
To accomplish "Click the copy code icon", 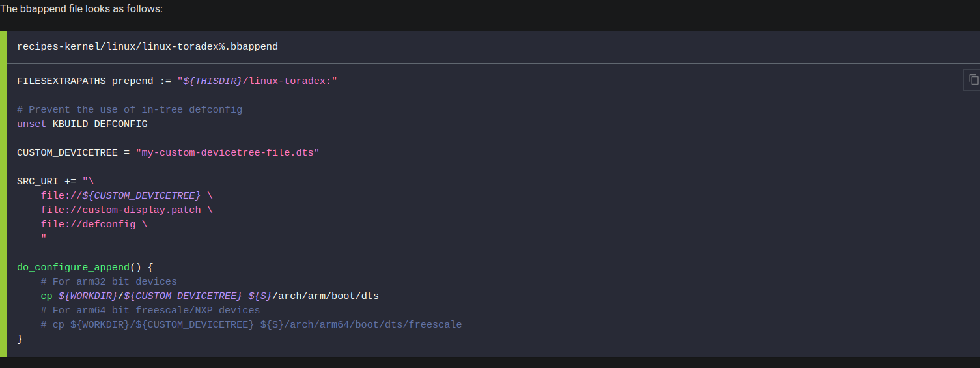I will (x=973, y=79).
